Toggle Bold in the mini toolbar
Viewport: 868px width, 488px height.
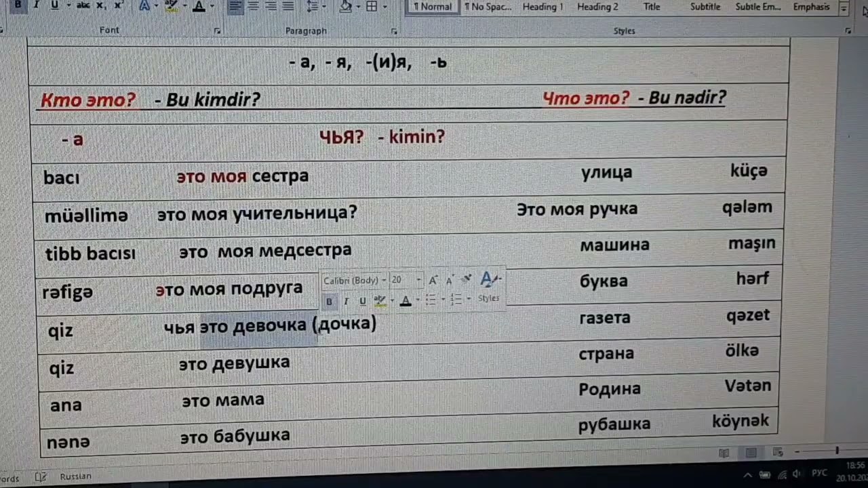[x=330, y=302]
